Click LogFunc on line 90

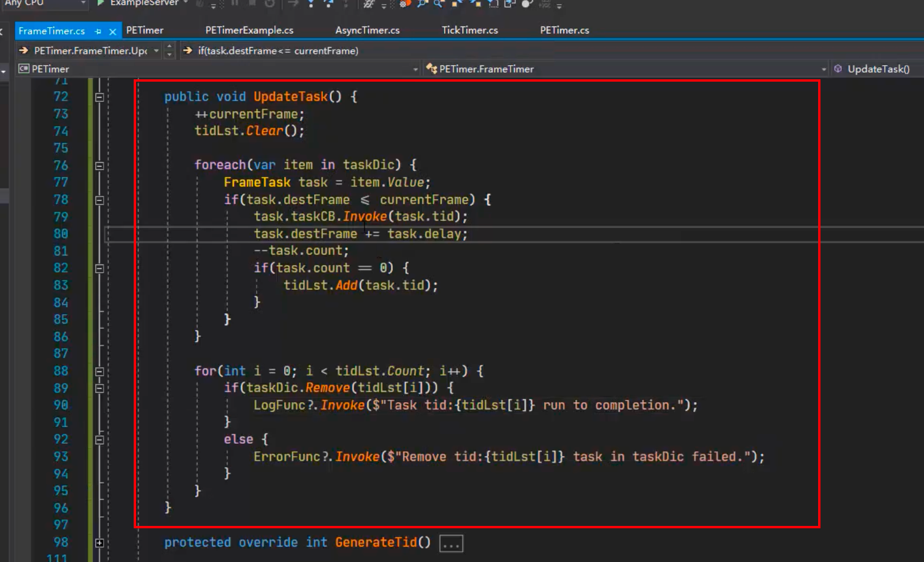coord(279,405)
